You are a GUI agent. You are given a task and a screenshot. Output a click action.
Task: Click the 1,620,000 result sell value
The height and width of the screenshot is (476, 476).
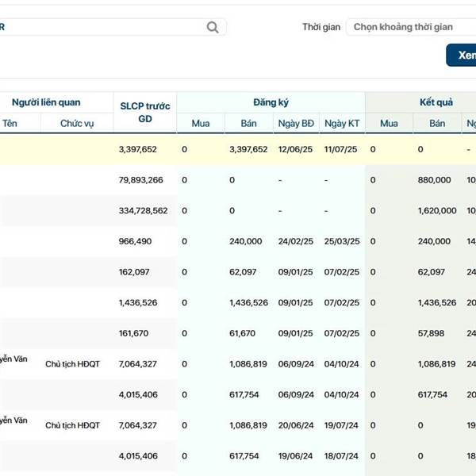point(437,211)
